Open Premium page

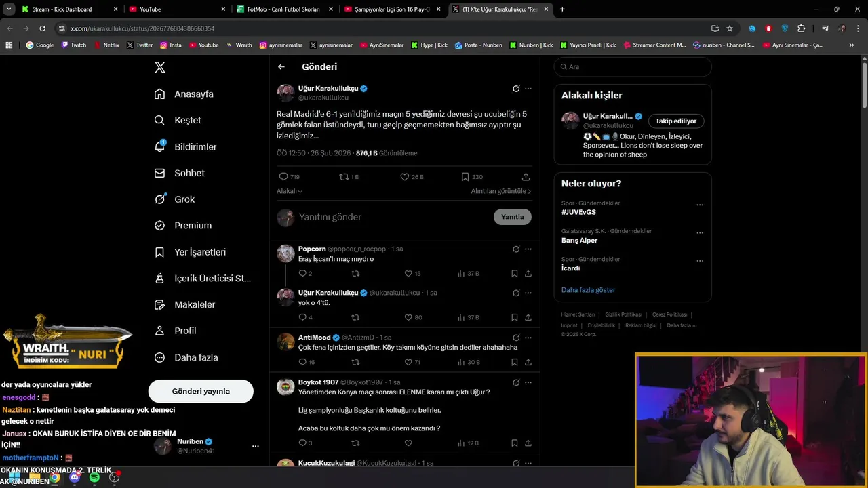(x=182, y=226)
